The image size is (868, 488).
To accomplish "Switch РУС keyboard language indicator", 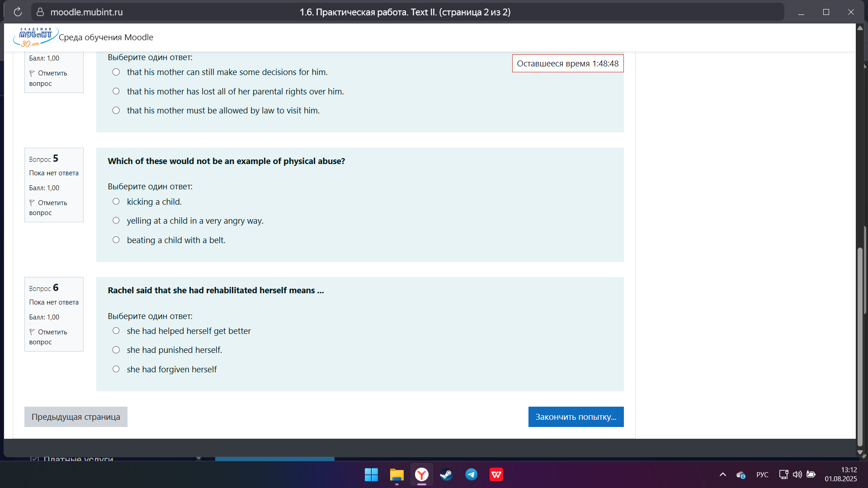I will (762, 474).
